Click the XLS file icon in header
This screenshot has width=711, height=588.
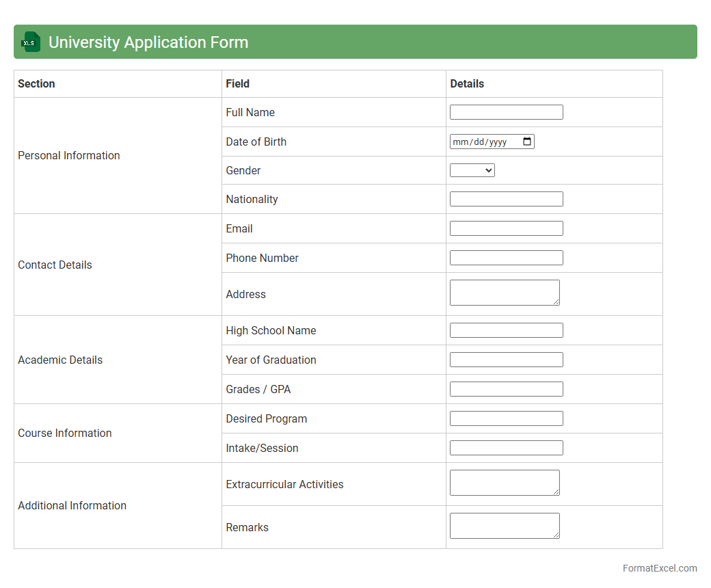click(x=31, y=42)
